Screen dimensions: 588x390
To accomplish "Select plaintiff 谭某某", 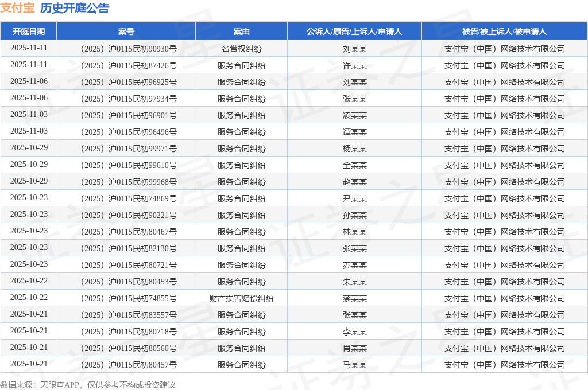I will (355, 132).
